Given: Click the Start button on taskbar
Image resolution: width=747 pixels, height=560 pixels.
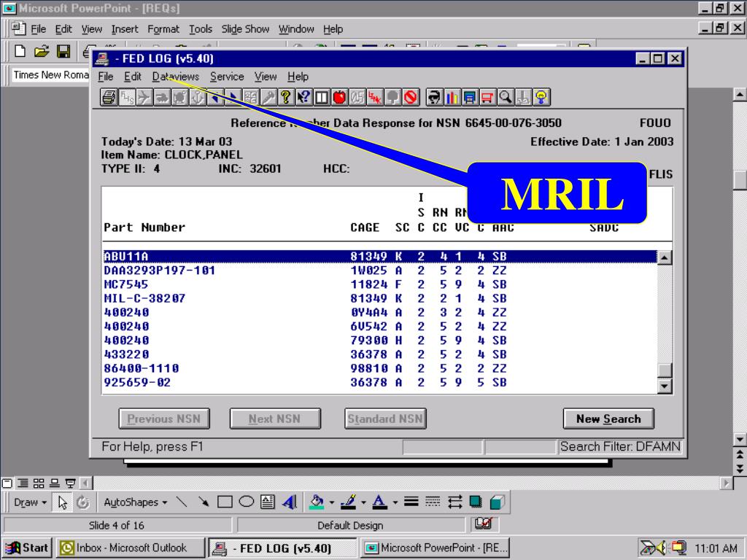Looking at the screenshot, I should [27, 548].
